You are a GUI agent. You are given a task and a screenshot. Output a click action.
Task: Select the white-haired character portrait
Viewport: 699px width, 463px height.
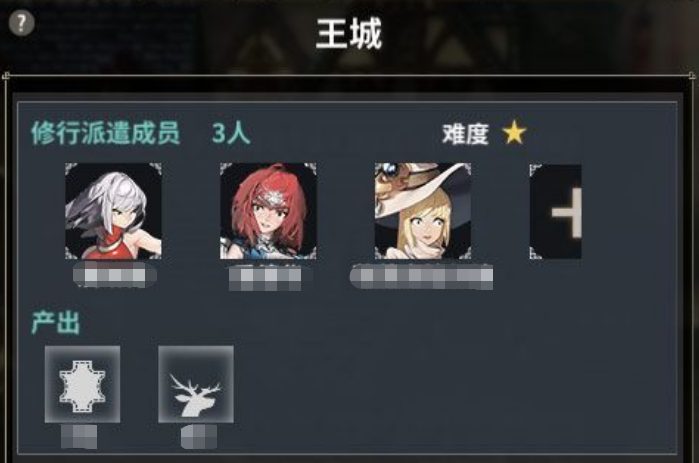tap(113, 211)
